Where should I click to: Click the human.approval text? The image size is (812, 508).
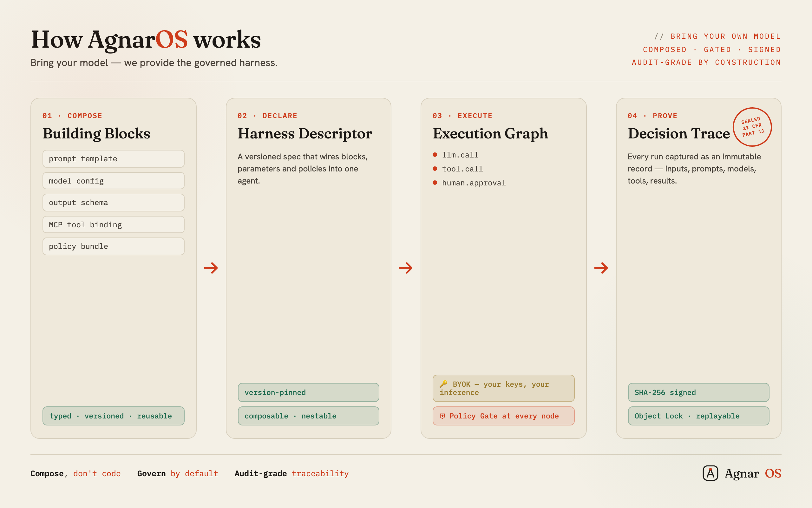tap(474, 183)
